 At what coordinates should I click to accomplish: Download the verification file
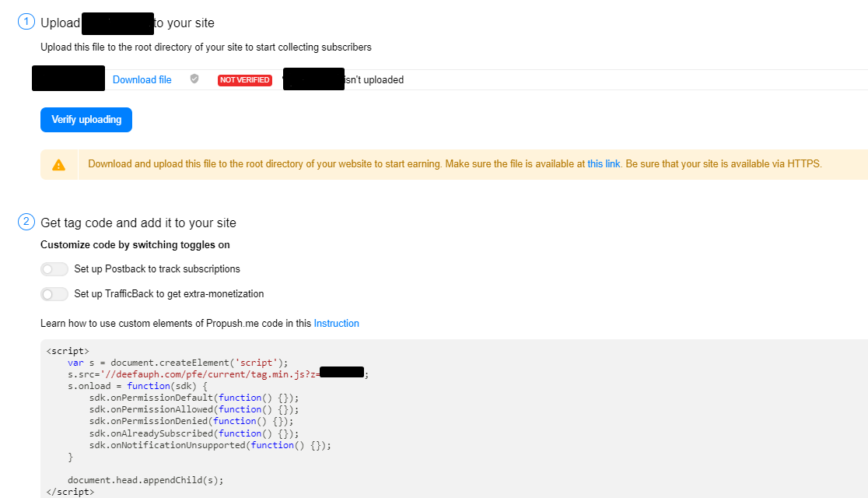[142, 80]
